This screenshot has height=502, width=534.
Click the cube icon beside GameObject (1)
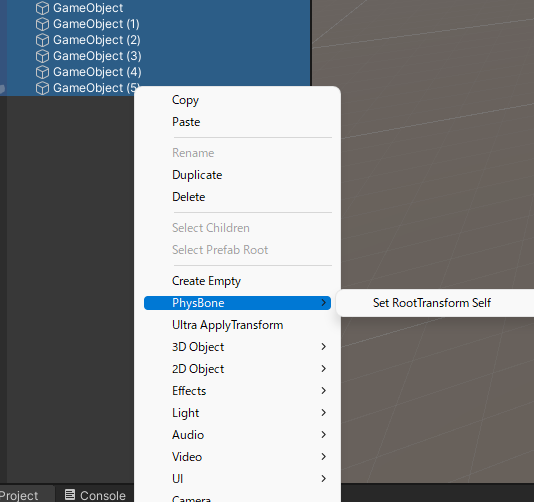(x=42, y=24)
